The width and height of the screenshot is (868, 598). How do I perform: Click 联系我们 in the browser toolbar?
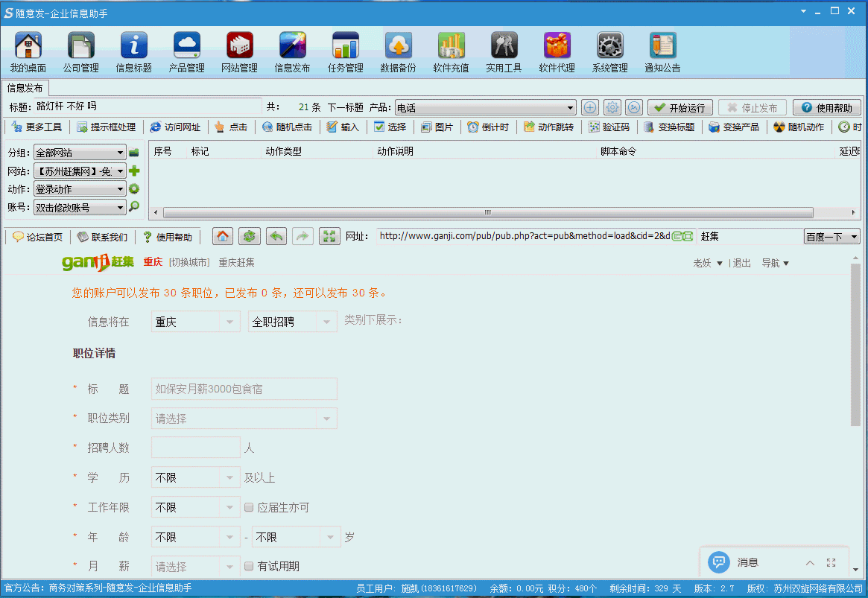coord(102,237)
